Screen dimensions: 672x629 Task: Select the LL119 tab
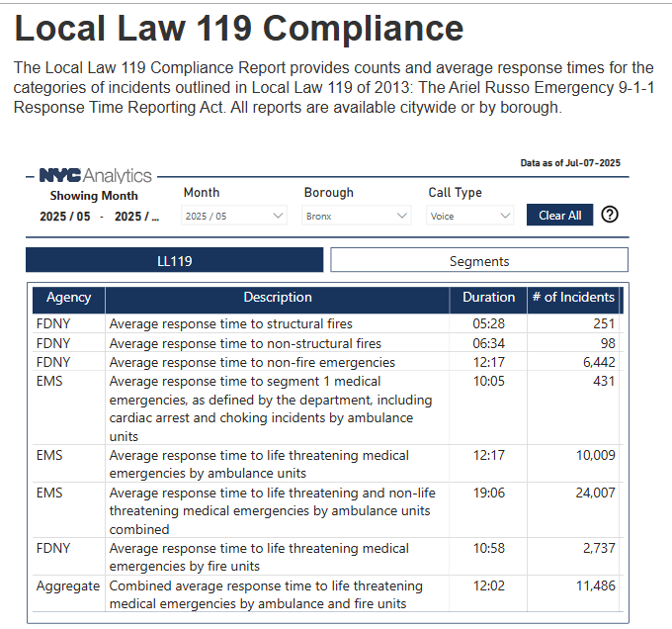tap(175, 260)
